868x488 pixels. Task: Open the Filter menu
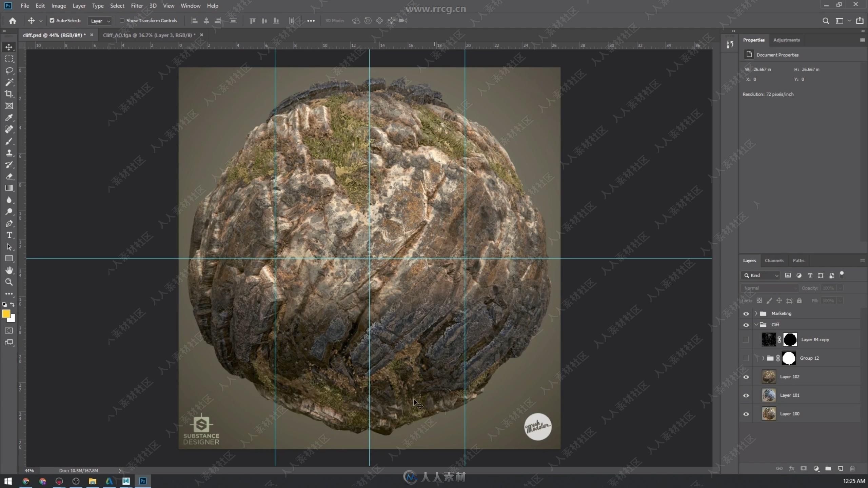click(136, 5)
